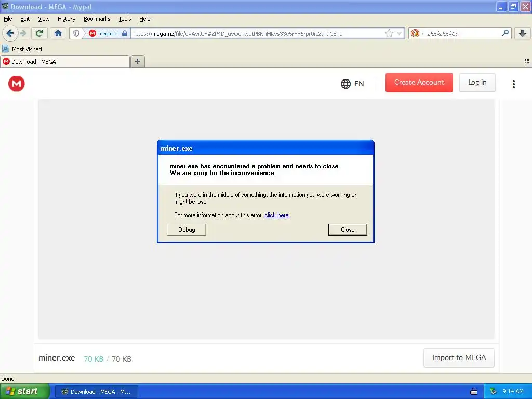This screenshot has height=399, width=532.
Task: Go back with the browser back arrow
Action: (x=10, y=33)
